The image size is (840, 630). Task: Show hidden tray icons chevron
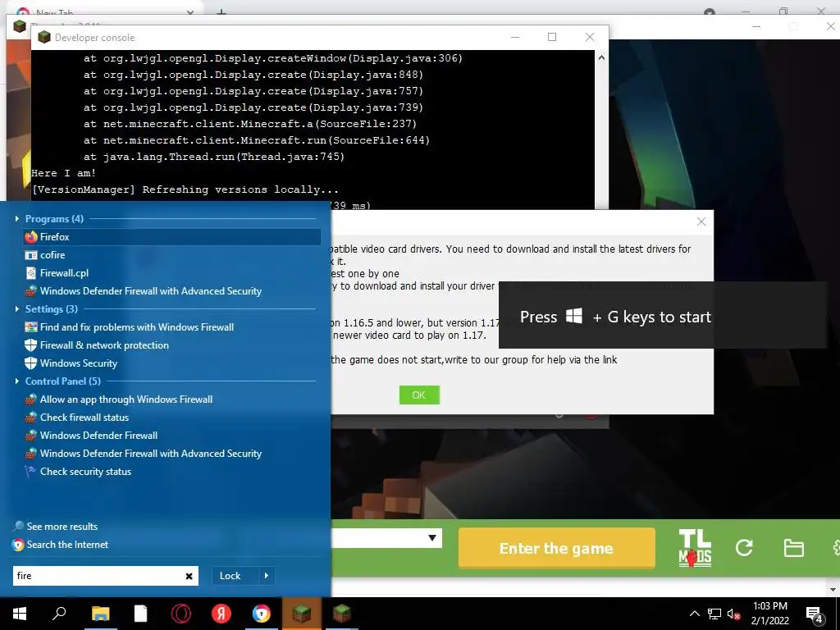coord(694,614)
